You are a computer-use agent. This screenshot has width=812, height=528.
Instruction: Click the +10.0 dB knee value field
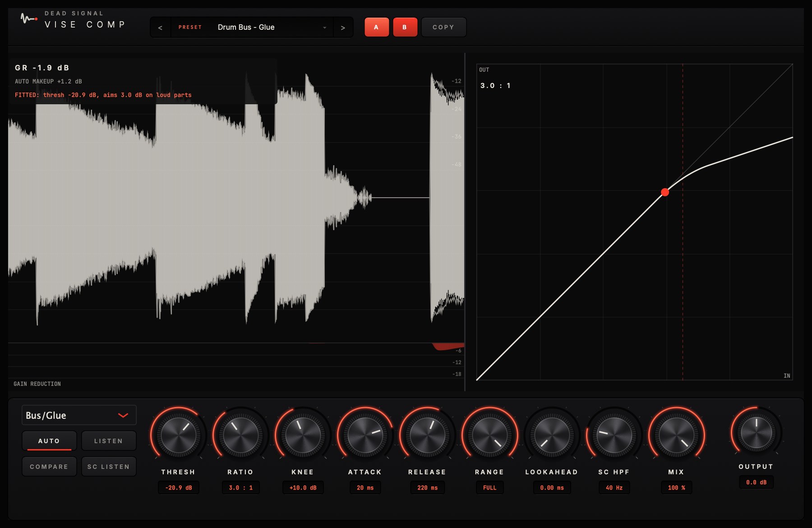pyautogui.click(x=303, y=488)
